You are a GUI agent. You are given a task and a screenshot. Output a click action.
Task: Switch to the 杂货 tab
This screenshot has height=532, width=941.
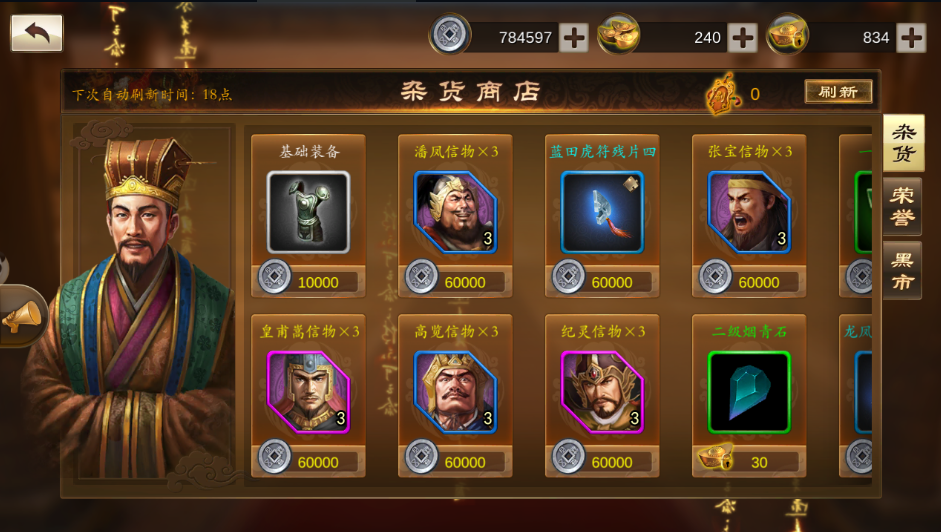click(903, 143)
